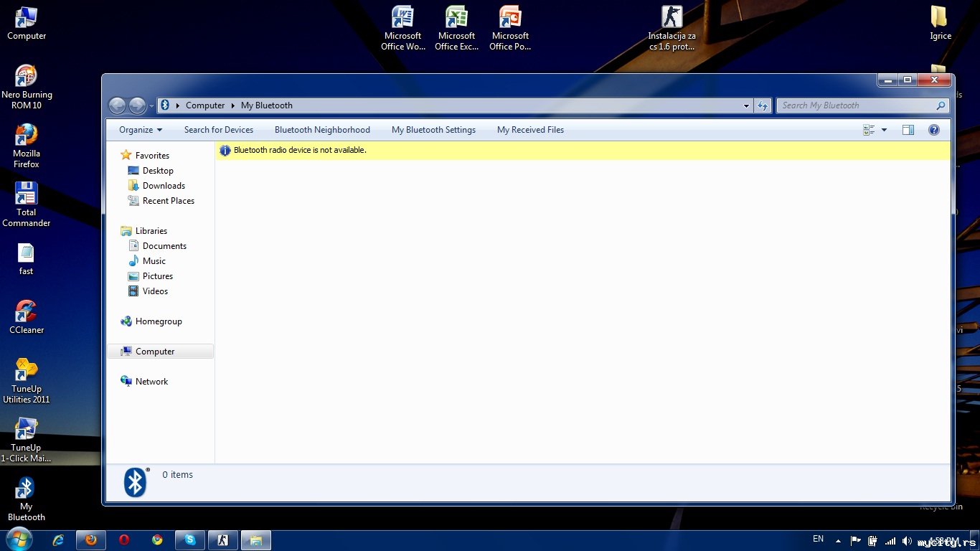Refresh the My Bluetooth folder
The width and height of the screenshot is (980, 551).
763,105
